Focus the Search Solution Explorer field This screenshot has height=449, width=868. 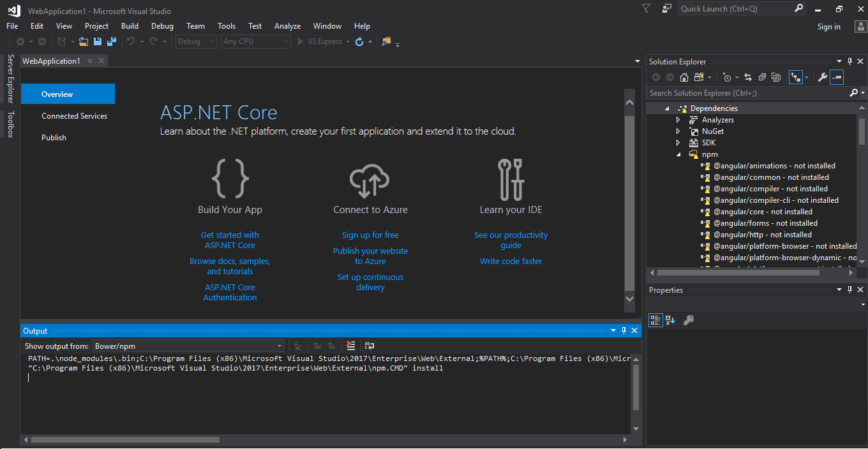point(748,93)
